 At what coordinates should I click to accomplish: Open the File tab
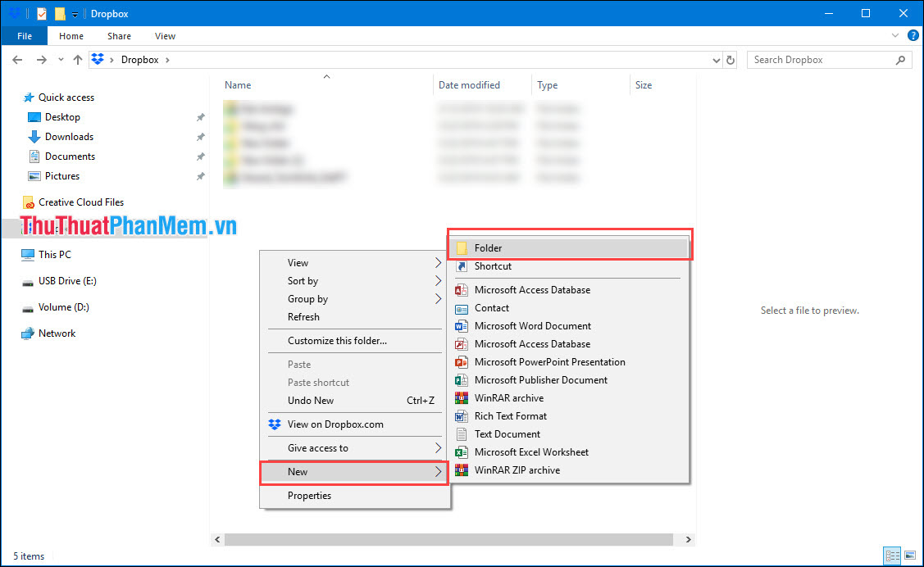pyautogui.click(x=25, y=36)
